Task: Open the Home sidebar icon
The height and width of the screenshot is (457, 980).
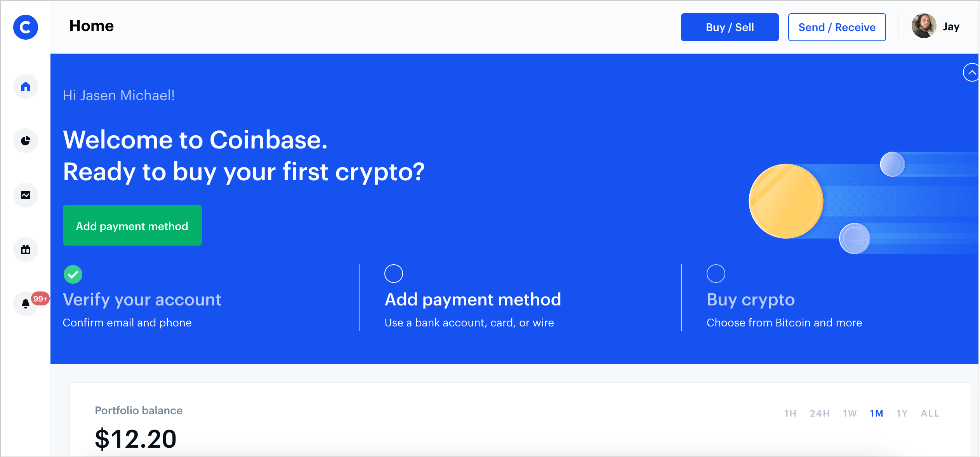Action: [26, 86]
